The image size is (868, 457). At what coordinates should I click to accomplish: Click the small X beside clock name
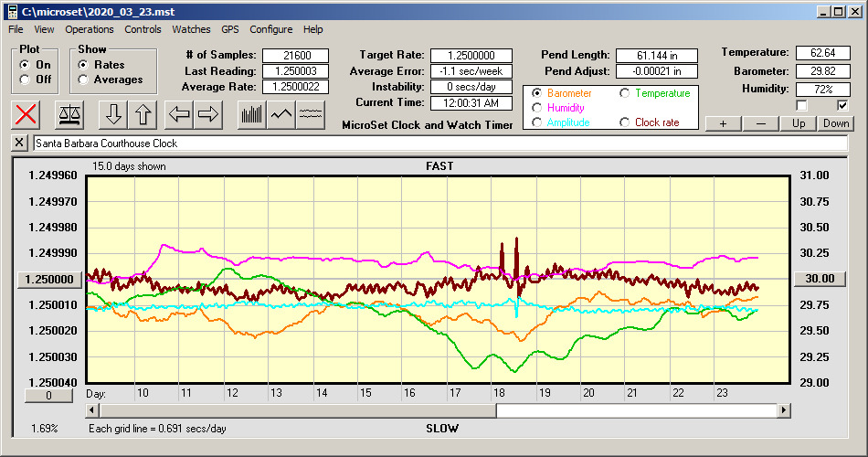click(19, 143)
